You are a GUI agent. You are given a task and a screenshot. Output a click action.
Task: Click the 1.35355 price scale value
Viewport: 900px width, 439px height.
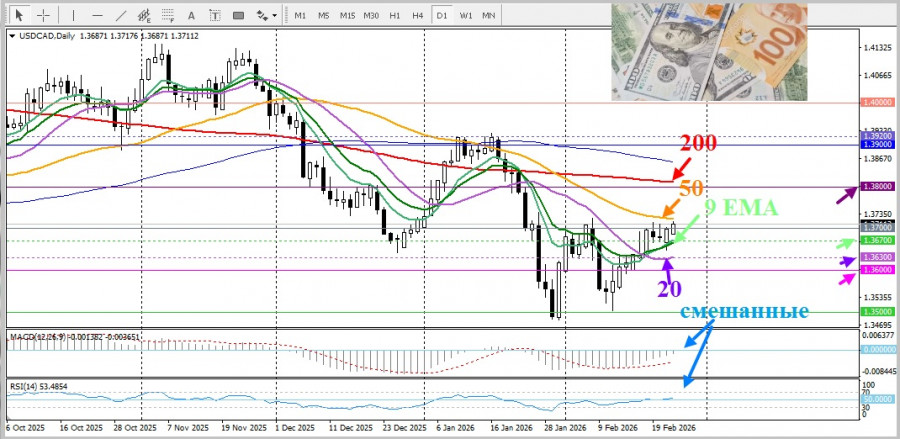(878, 297)
